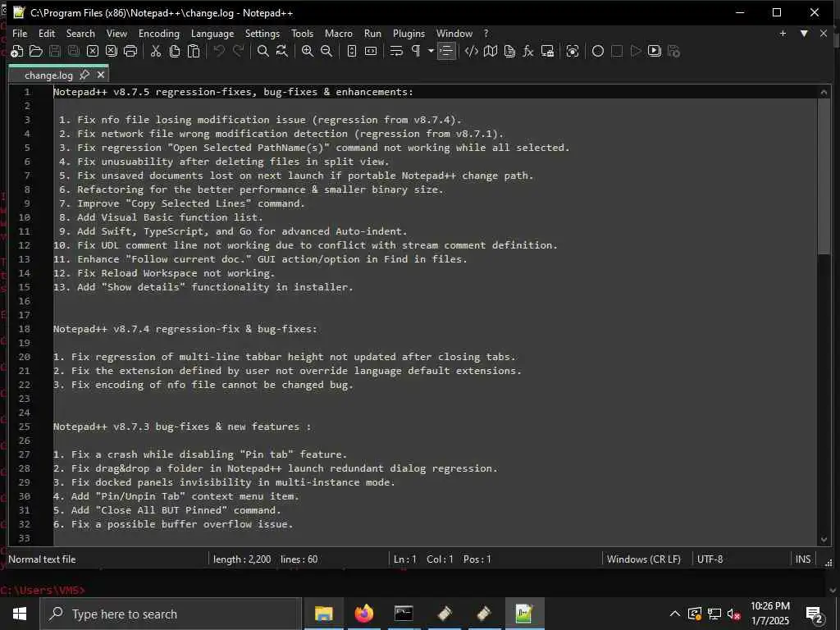Open the Function List fx icon
The image size is (840, 630).
(528, 52)
